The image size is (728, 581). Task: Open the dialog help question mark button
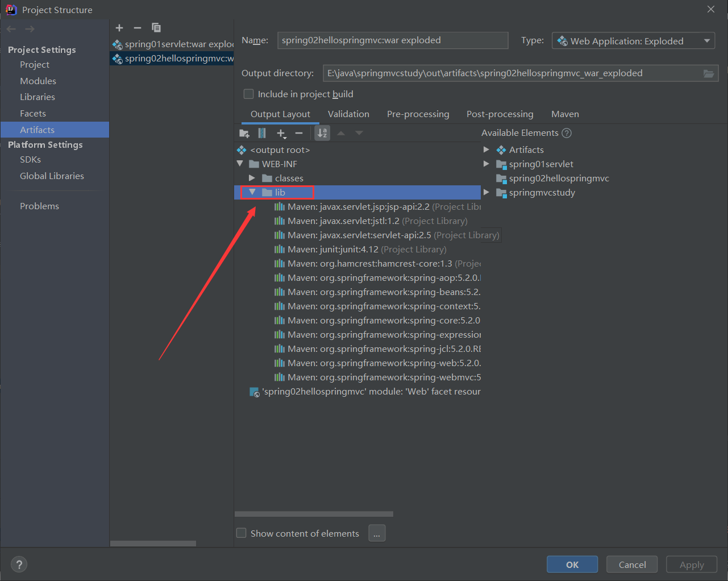pyautogui.click(x=19, y=565)
